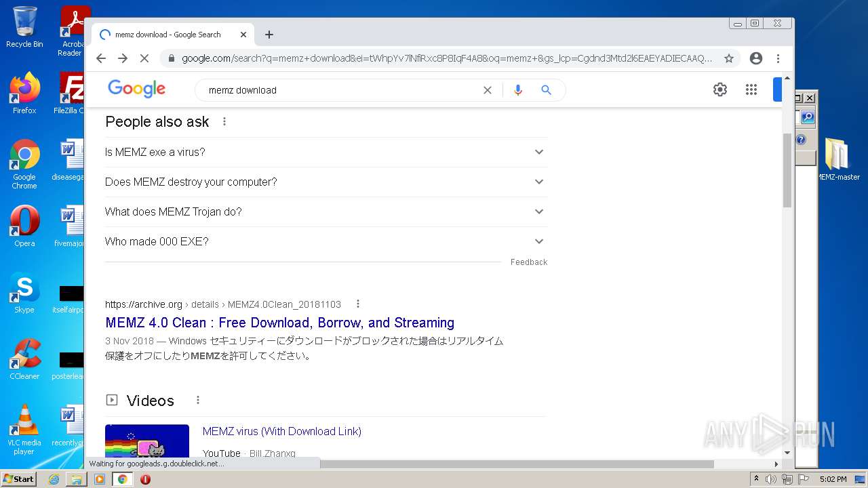Stop loading the page
868x488 pixels.
point(144,58)
